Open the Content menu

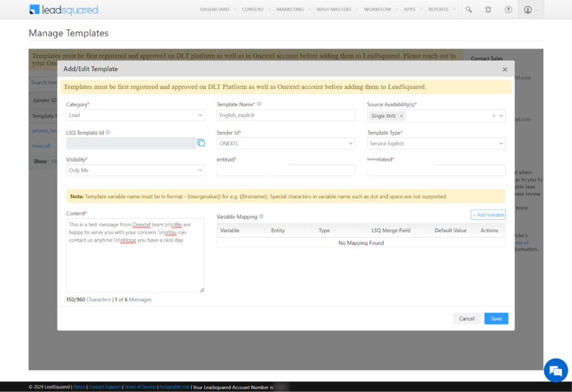(253, 9)
